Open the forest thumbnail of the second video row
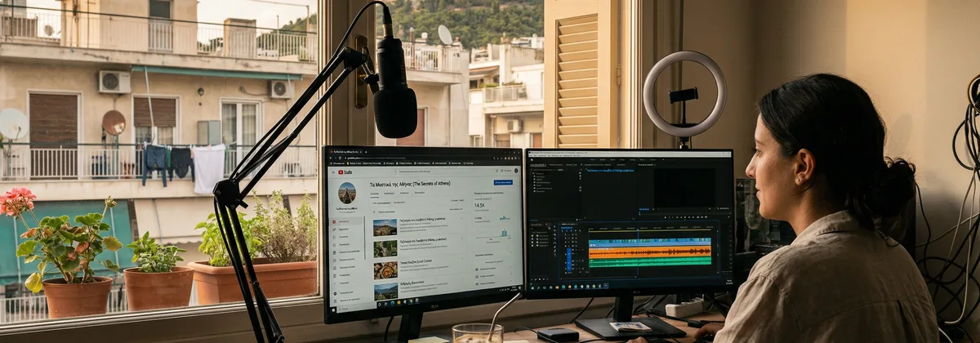The image size is (980, 343). (385, 249)
